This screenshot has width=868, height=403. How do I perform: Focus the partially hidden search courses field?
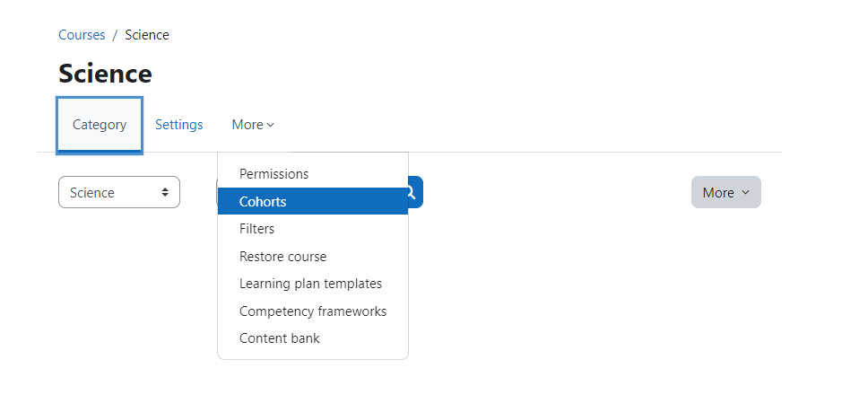coord(217,192)
